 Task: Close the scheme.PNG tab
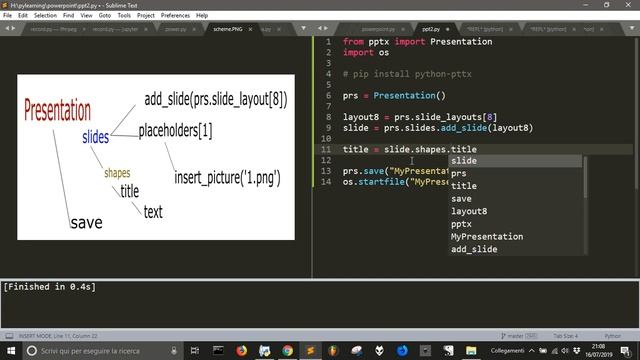(x=250, y=29)
